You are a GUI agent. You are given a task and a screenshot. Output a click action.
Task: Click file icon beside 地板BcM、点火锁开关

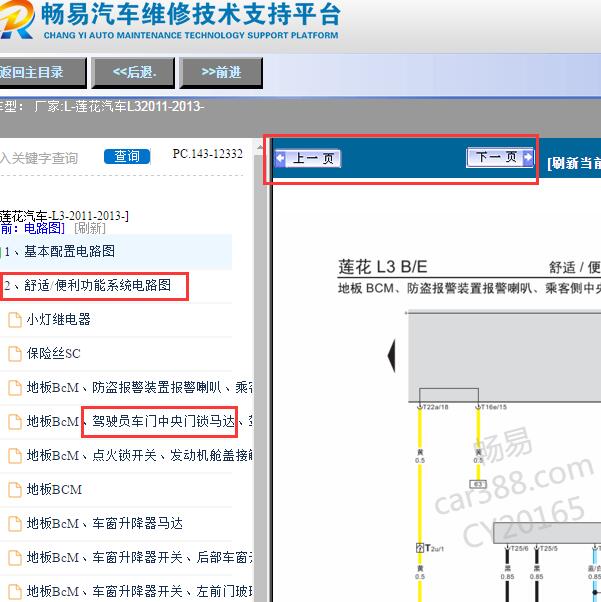click(x=15, y=456)
